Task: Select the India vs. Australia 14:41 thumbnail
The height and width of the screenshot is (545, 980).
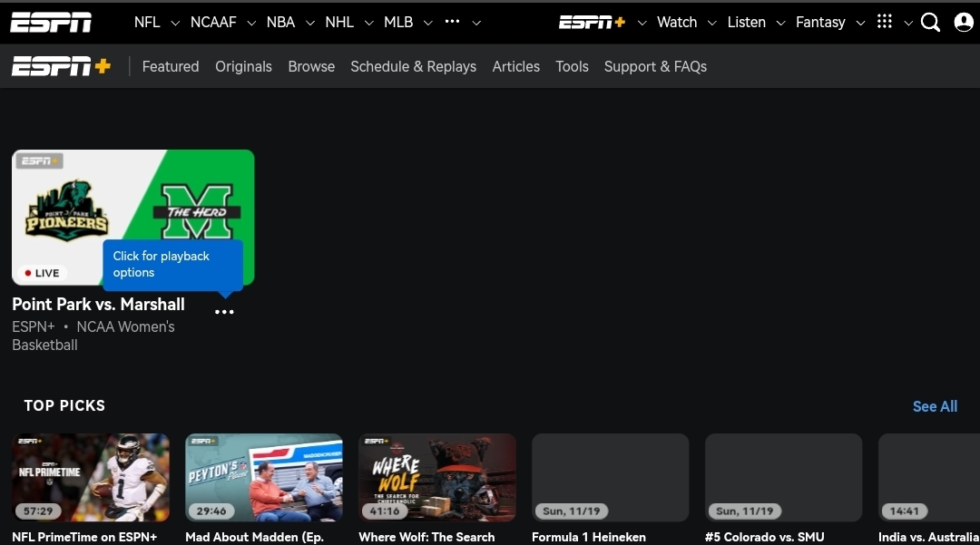Action: tap(929, 478)
